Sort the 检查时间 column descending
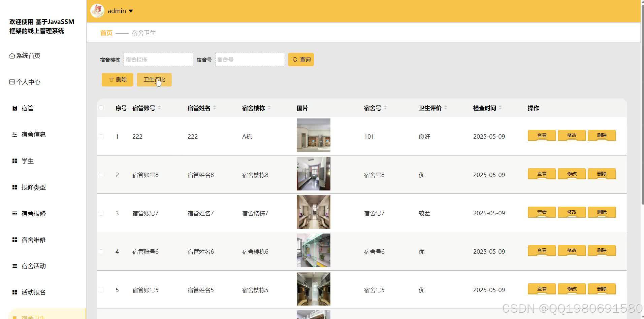644x319 pixels. (x=501, y=109)
